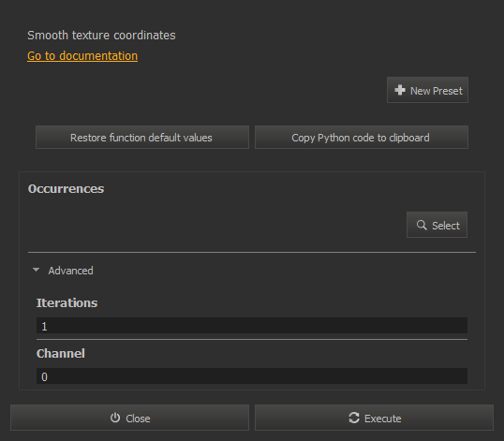Screen dimensions: 504x441
Task: Click the Channel parameter label
Action: pyautogui.click(x=61, y=354)
